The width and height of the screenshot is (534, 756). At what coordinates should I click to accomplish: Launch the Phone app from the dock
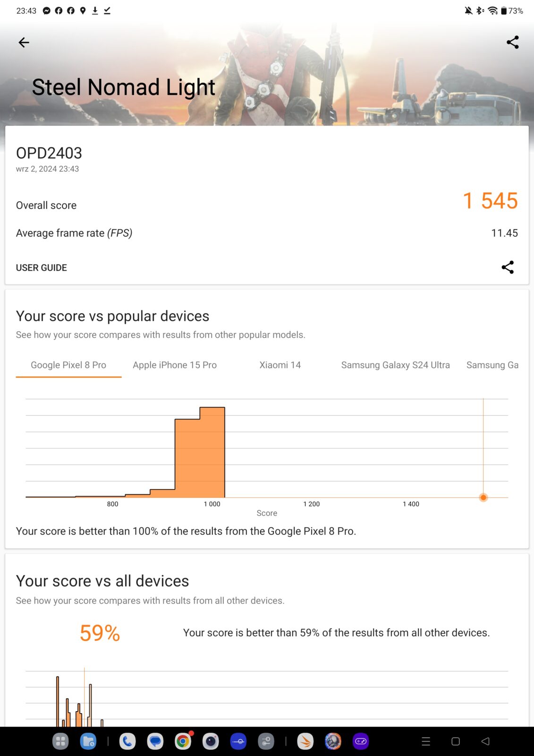pyautogui.click(x=127, y=741)
